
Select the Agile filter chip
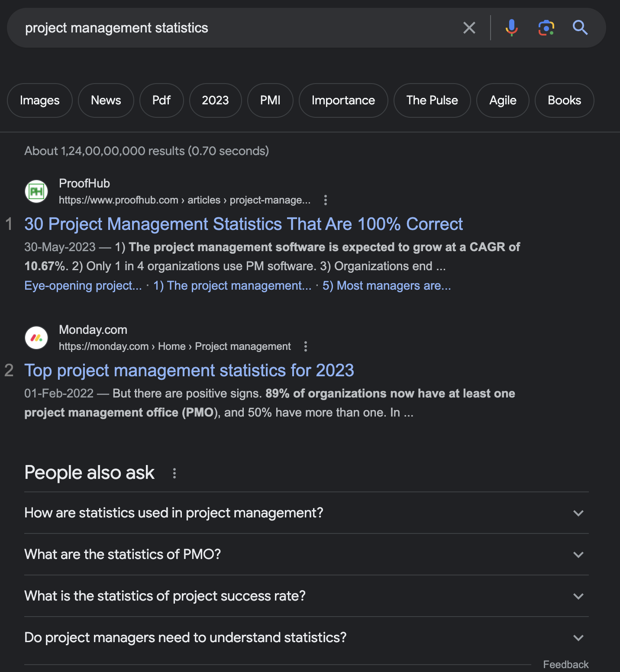pyautogui.click(x=503, y=100)
